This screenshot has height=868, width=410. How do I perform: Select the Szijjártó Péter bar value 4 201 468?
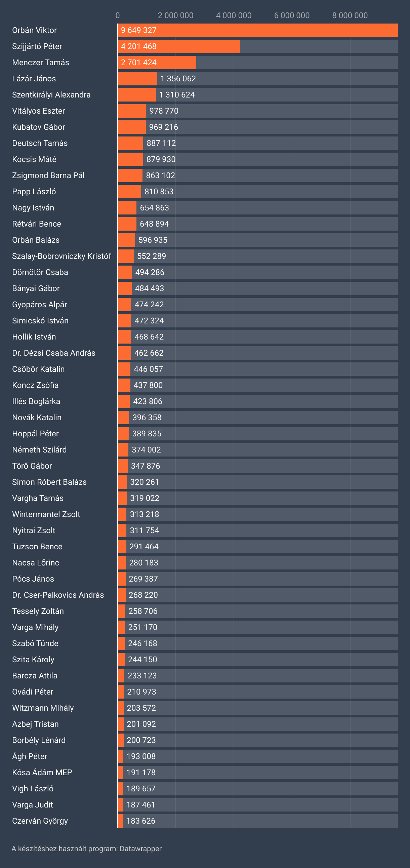point(139,46)
